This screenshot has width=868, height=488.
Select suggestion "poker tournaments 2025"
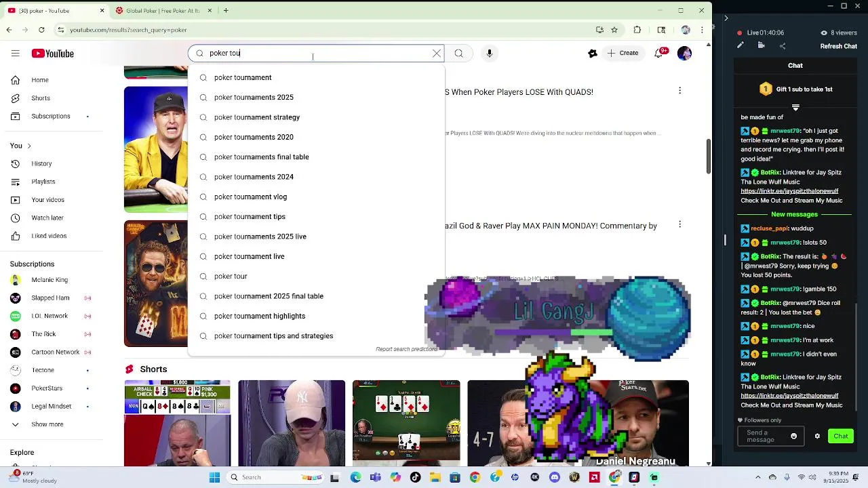tap(316, 97)
